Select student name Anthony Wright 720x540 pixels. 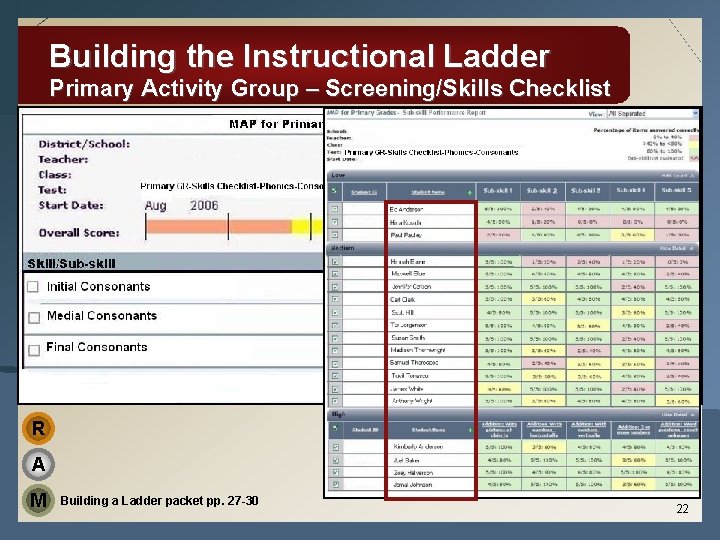pyautogui.click(x=412, y=401)
